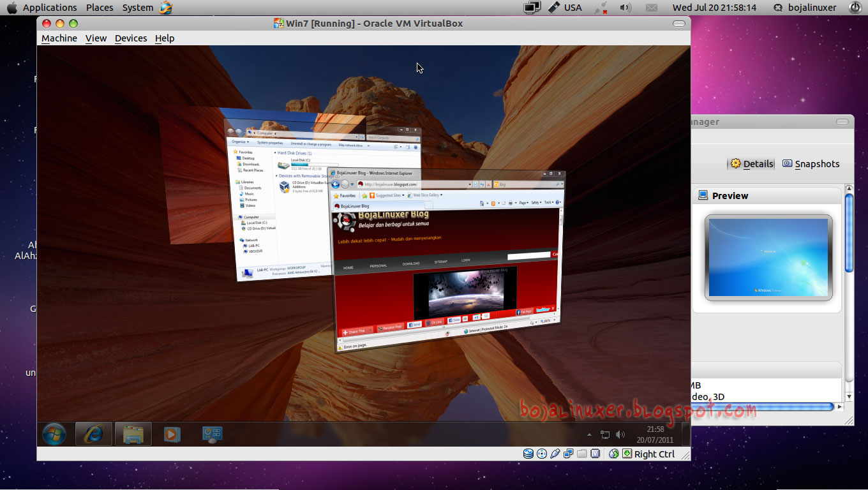868x490 pixels.
Task: Click the vertical scrollbar thumb in the VirtualBox Manager
Action: click(x=849, y=233)
